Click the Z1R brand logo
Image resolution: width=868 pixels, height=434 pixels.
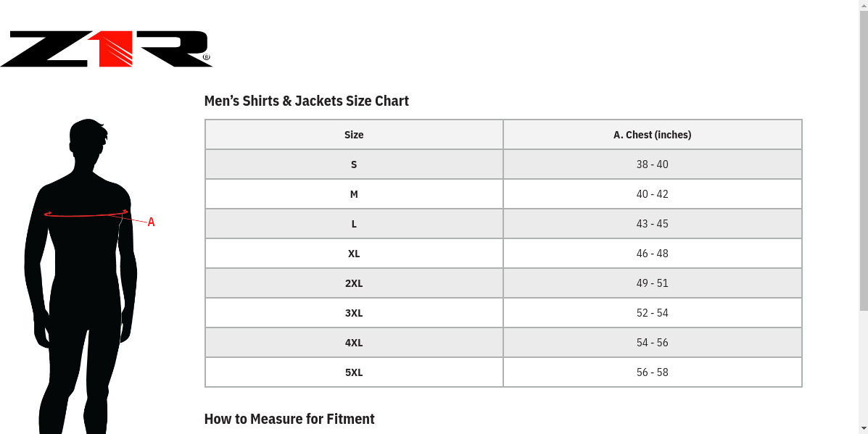[x=106, y=49]
